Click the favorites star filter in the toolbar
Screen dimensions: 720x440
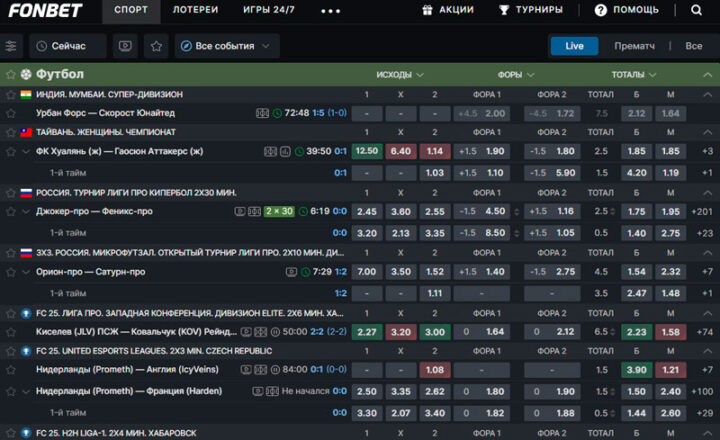[x=156, y=46]
